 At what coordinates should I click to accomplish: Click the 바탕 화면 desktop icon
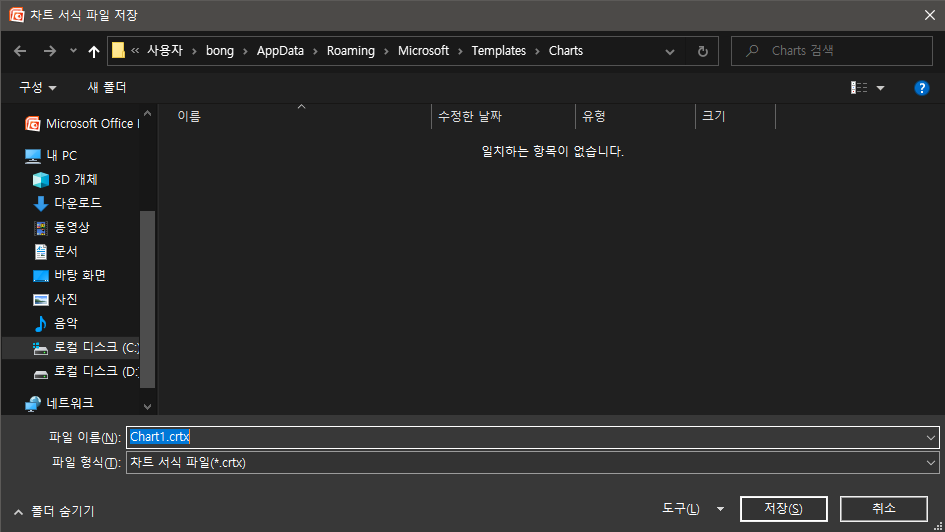(x=40, y=276)
